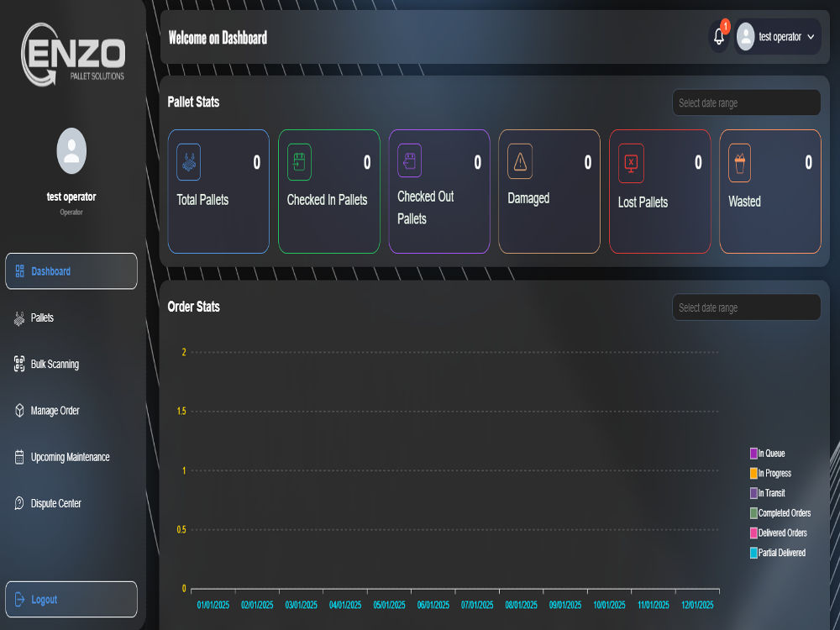Viewport: 840px width, 630px height.
Task: Click the Operator role text in sidebar
Action: 71,213
